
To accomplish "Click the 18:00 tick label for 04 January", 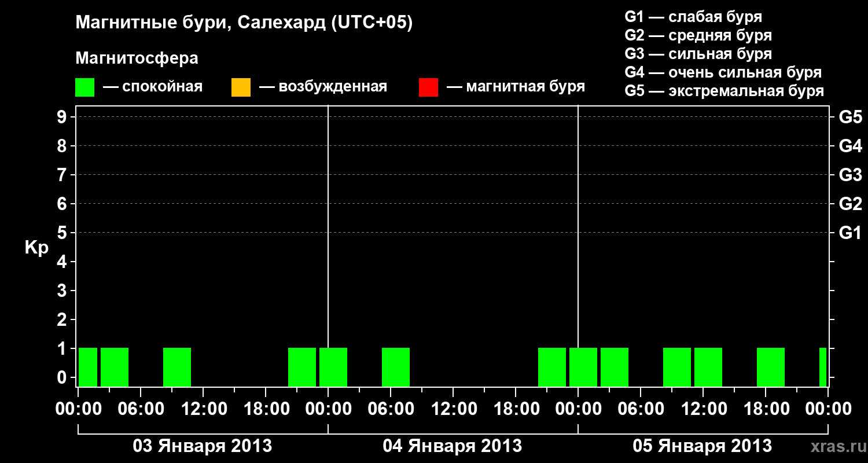I will point(516,409).
